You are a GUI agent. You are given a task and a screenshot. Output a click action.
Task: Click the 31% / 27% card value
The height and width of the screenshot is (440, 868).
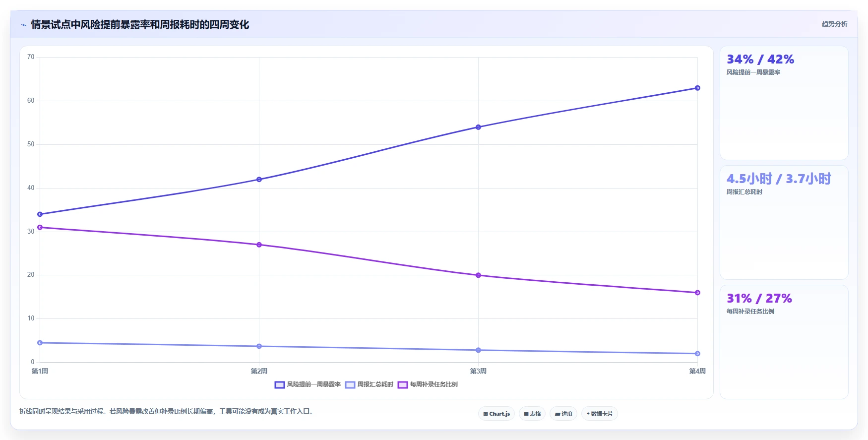(x=759, y=299)
